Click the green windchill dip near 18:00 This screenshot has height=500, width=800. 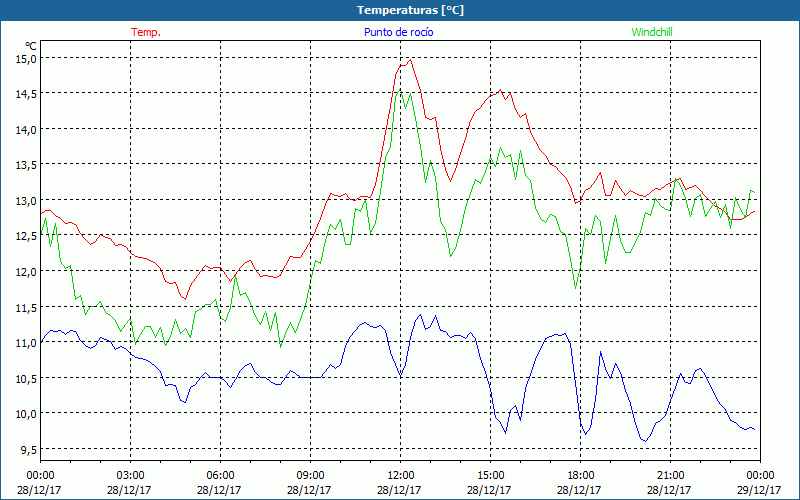pos(576,288)
